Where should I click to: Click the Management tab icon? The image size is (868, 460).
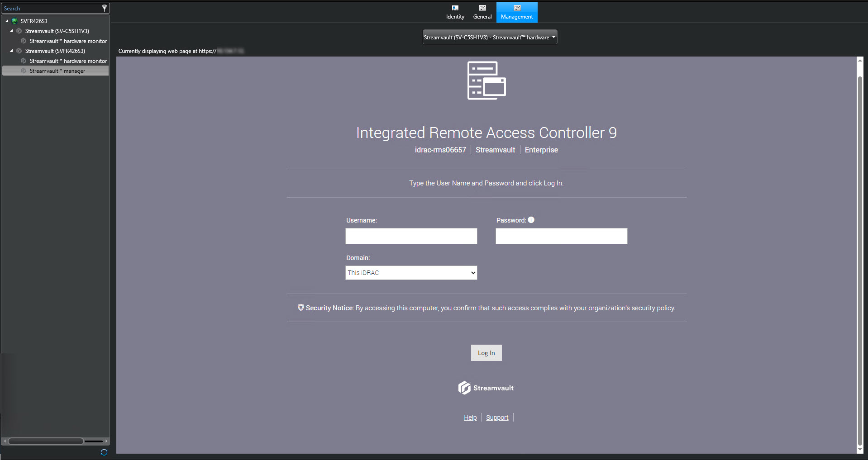click(517, 8)
